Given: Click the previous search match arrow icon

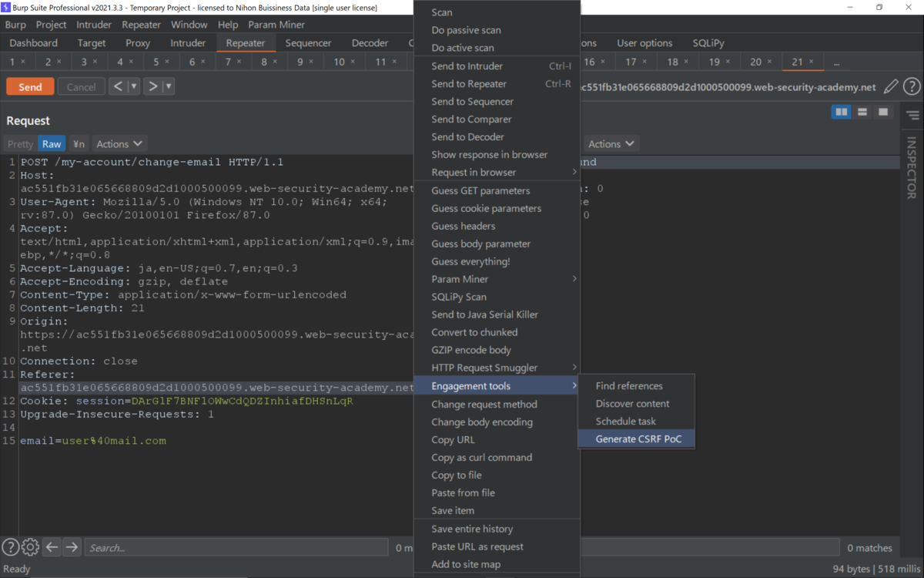Looking at the screenshot, I should point(51,546).
